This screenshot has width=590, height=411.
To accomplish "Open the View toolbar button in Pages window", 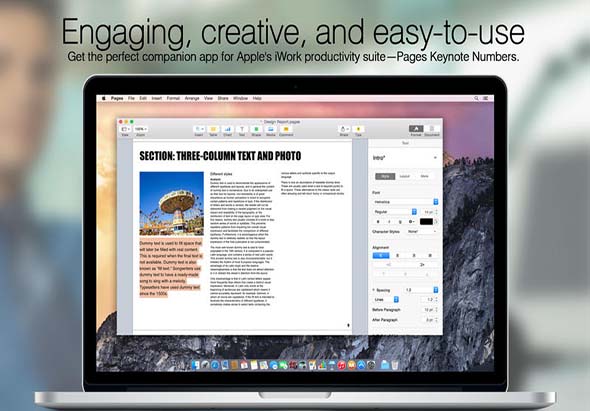I will coord(125,129).
